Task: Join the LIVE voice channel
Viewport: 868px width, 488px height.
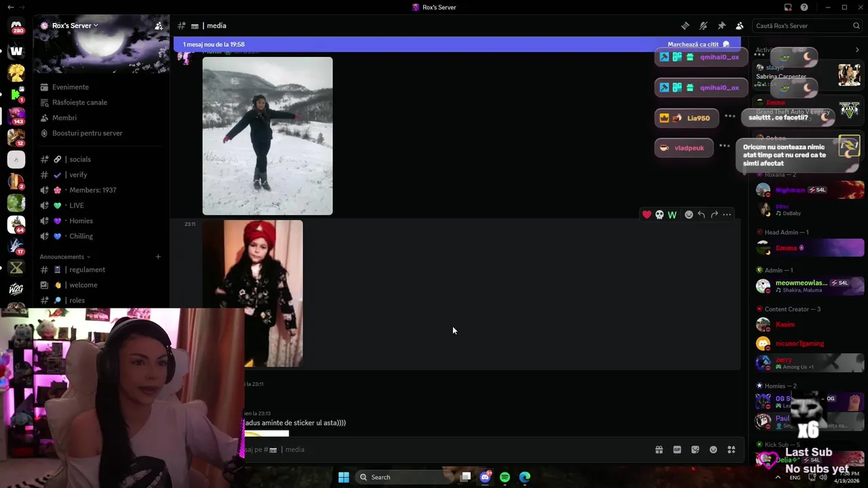Action: pos(102,205)
